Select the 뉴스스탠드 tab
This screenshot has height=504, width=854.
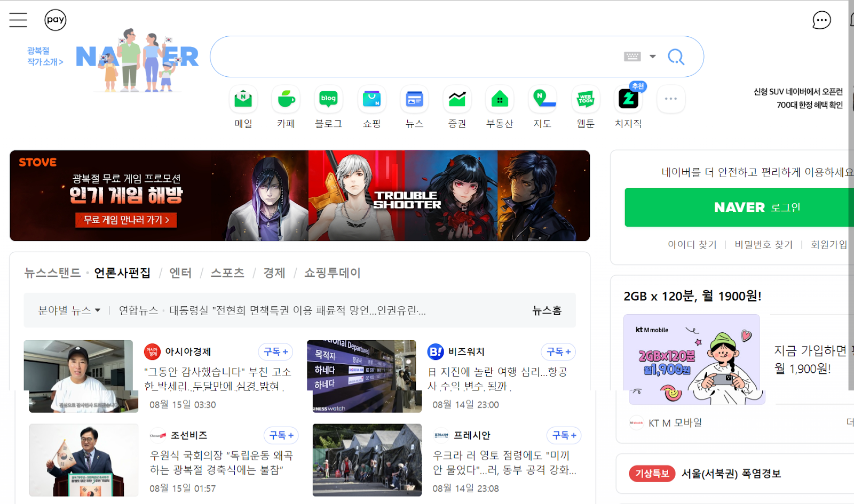(x=52, y=273)
